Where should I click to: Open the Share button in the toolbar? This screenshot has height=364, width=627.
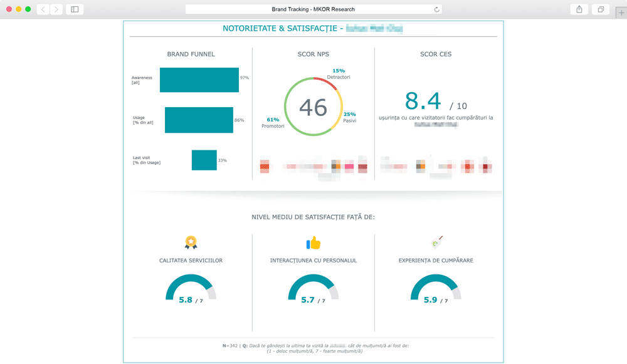(579, 9)
